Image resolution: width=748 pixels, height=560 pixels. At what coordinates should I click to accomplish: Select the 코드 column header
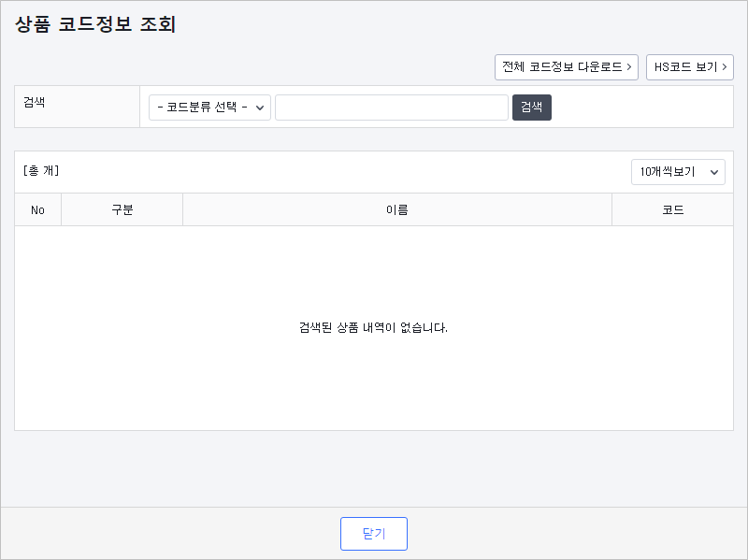[672, 209]
